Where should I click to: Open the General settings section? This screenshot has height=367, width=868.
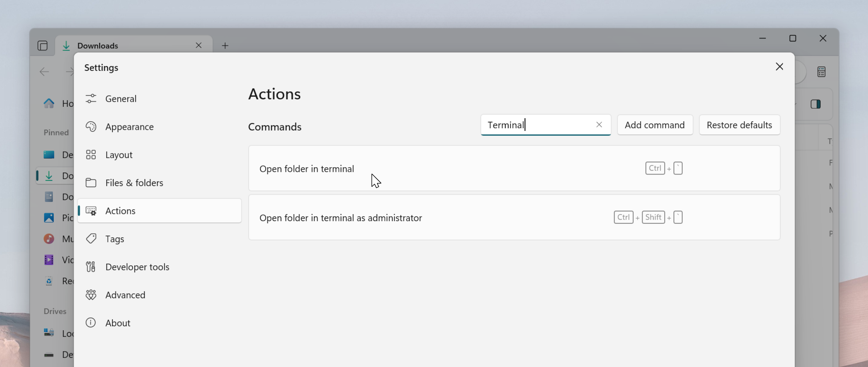121,98
